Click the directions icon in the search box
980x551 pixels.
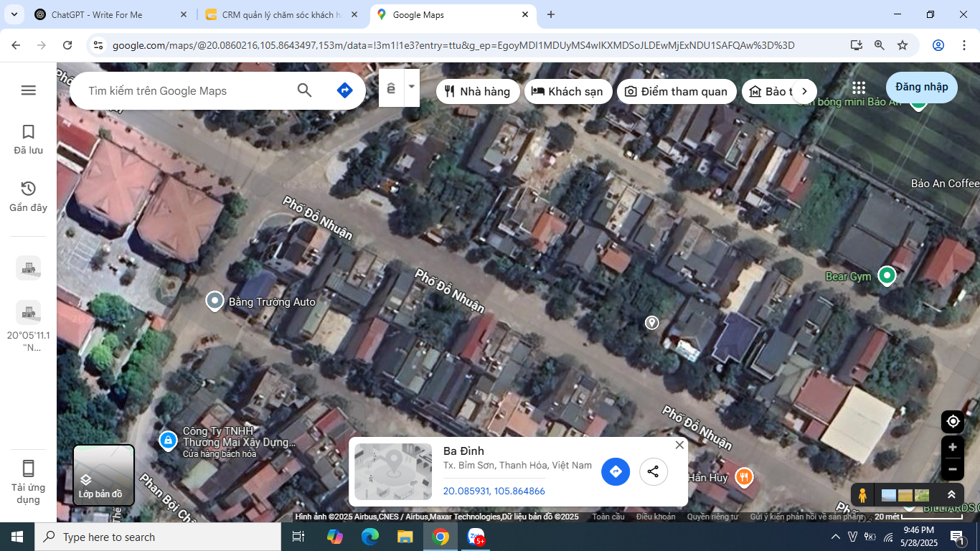coord(344,90)
